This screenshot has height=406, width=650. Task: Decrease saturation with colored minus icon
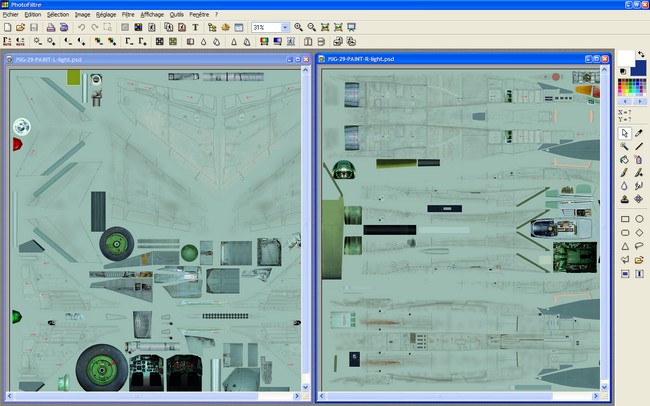coord(98,41)
